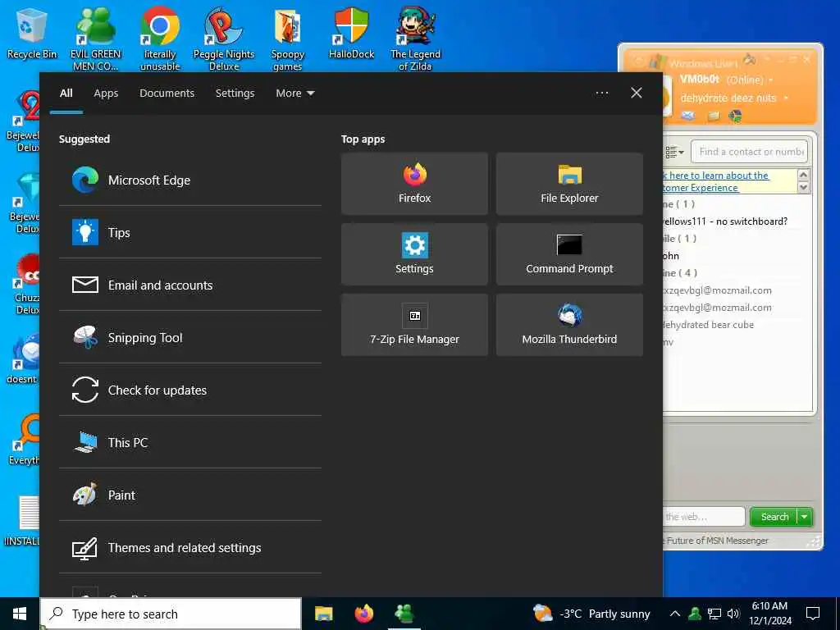Open Recycle Bin desktop icon
This screenshot has height=630, width=840.
tap(32, 33)
